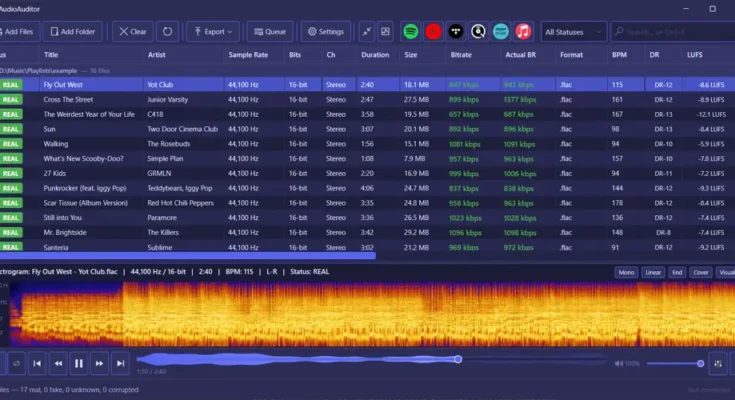Click in the search input field

(x=675, y=32)
